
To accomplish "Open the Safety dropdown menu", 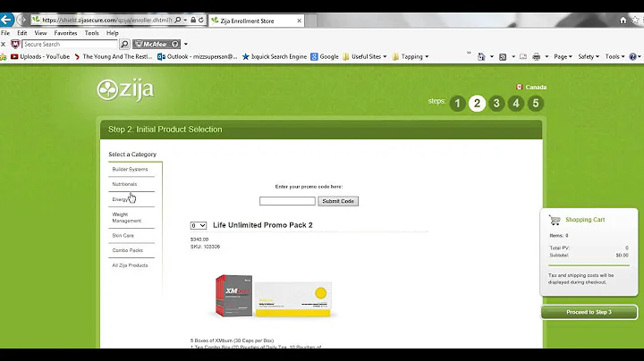I will pos(589,56).
